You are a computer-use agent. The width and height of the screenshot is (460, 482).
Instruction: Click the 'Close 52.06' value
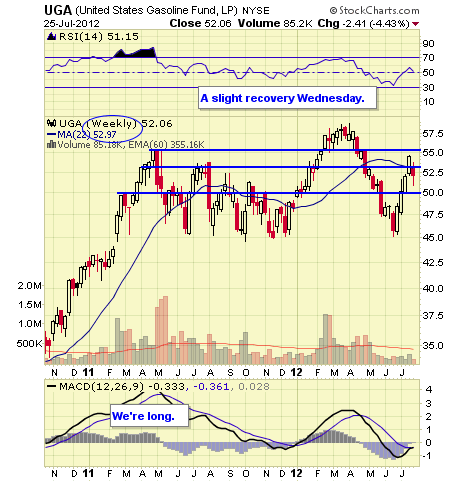tap(200, 23)
